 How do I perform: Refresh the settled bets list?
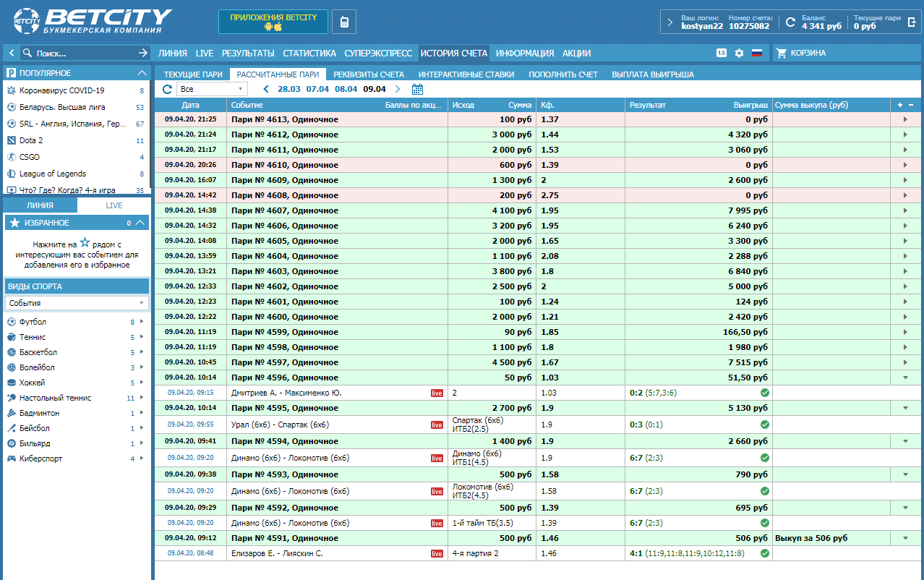coord(167,89)
